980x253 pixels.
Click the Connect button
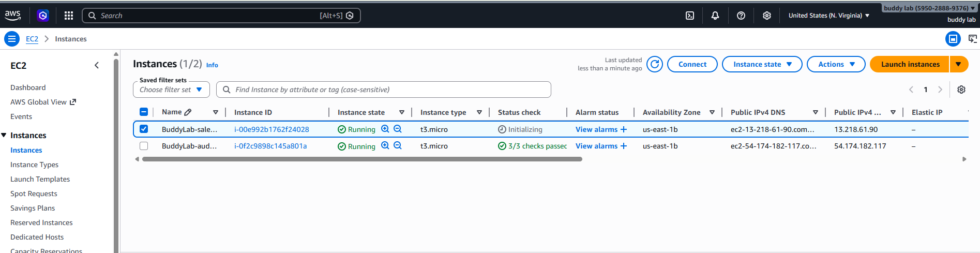tap(692, 64)
